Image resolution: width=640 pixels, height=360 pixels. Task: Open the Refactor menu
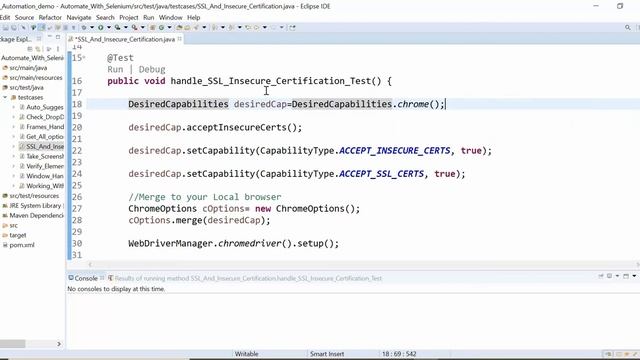click(x=50, y=18)
